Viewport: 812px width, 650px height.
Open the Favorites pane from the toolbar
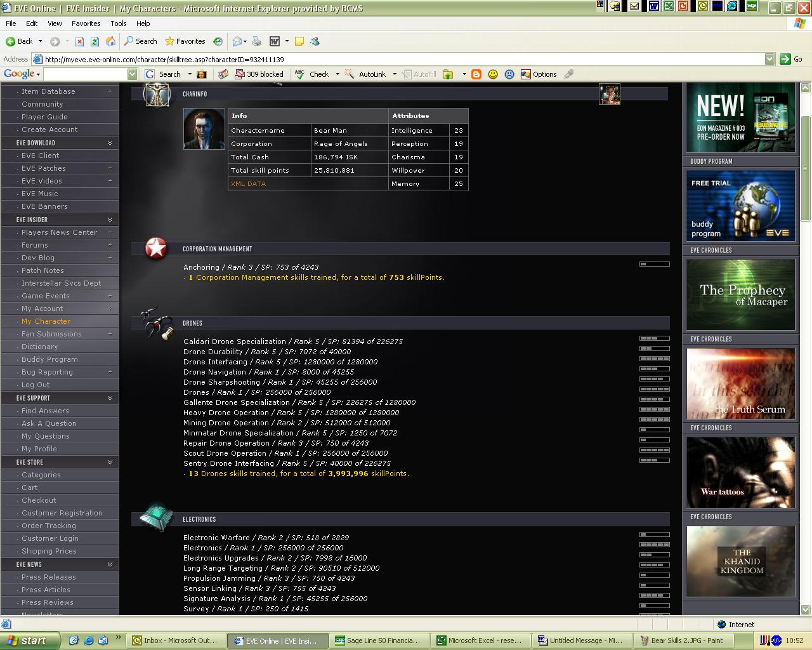[x=185, y=41]
